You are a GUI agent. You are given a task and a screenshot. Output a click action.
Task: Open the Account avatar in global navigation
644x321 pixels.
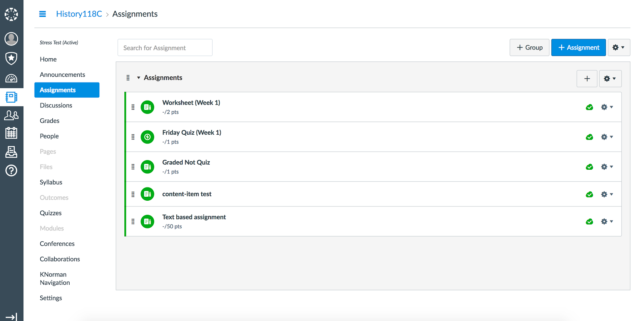point(11,39)
